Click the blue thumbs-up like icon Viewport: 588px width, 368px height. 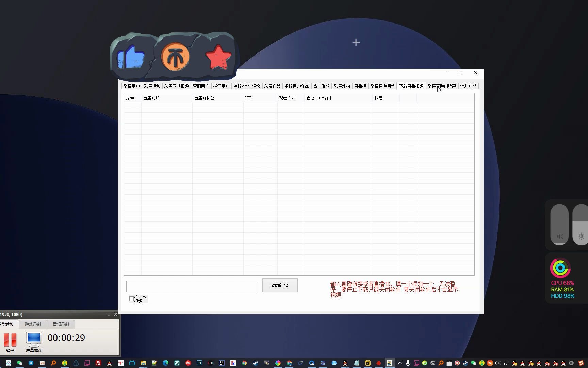[131, 57]
